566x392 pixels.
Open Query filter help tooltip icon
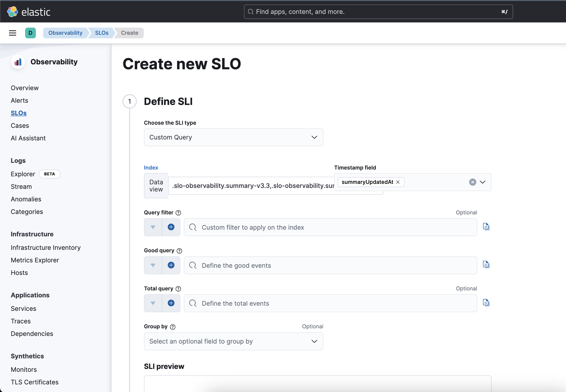point(178,213)
